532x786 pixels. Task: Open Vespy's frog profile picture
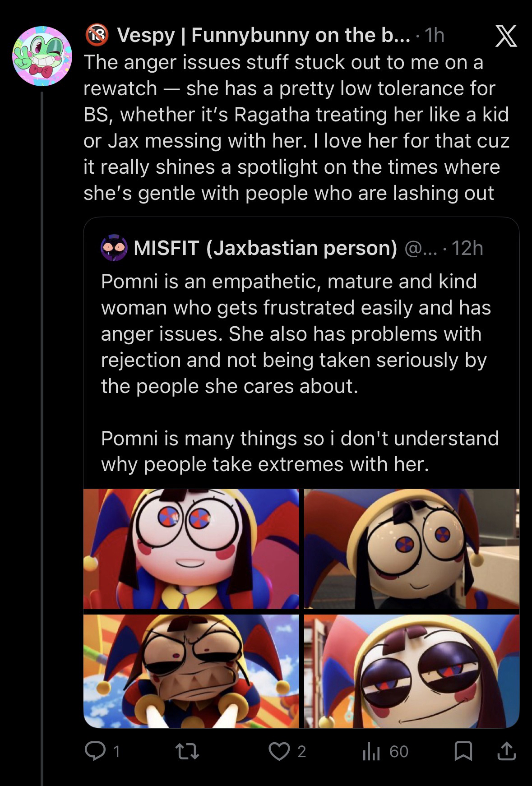tap(42, 56)
